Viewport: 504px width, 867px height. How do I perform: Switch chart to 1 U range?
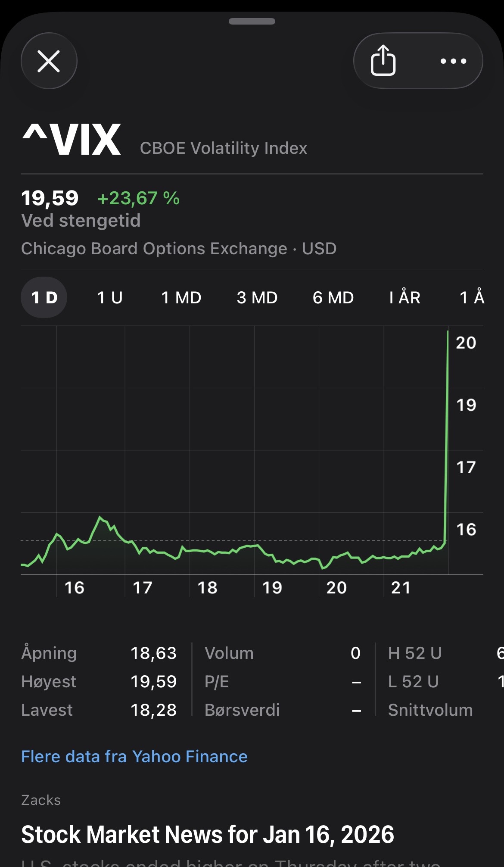coord(110,297)
